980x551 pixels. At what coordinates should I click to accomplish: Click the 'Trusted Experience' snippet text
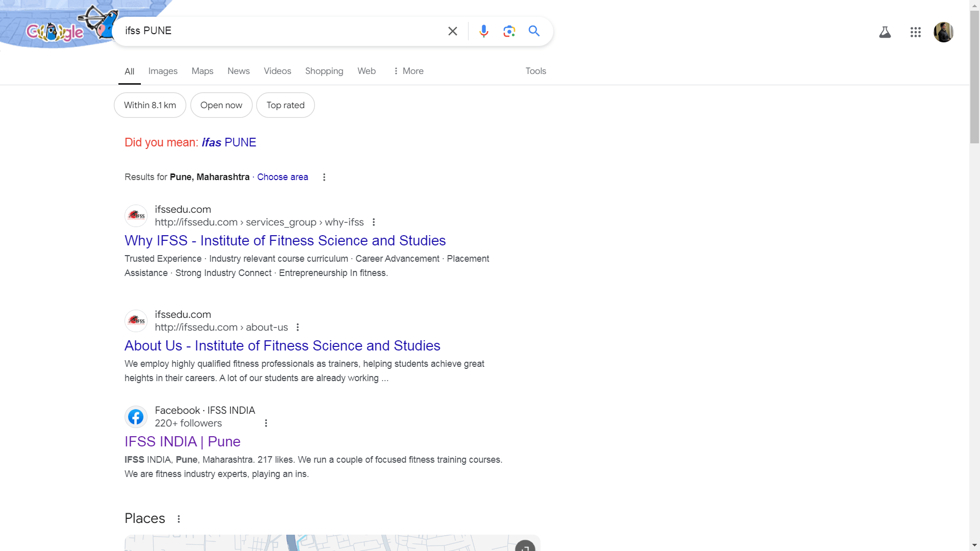163,259
